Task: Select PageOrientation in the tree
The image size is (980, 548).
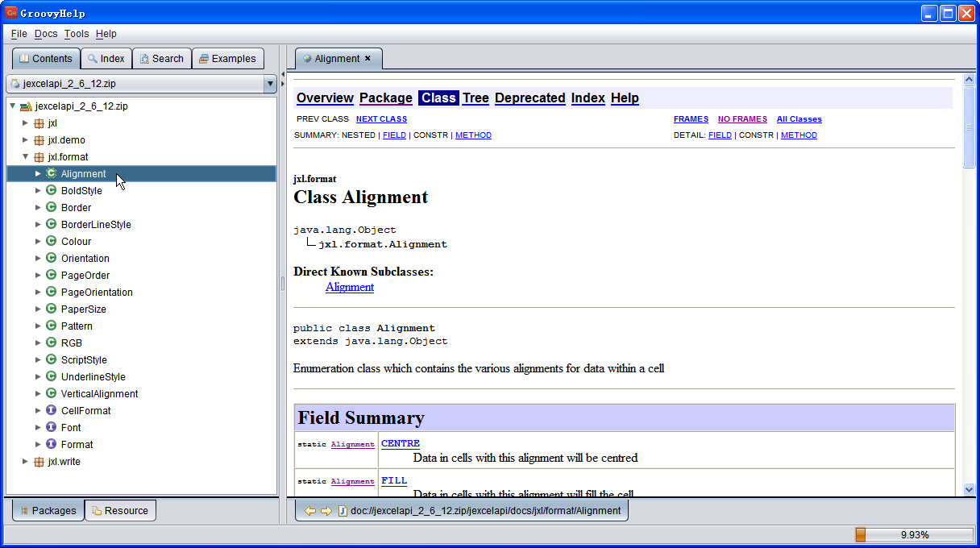Action: point(97,293)
